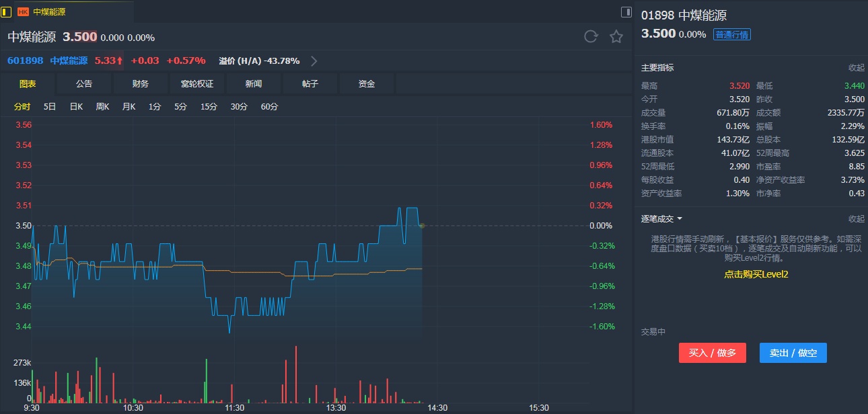The height and width of the screenshot is (414, 868).
Task: Open A-share 601898 中煤能源 quote
Action: pyautogui.click(x=47, y=60)
